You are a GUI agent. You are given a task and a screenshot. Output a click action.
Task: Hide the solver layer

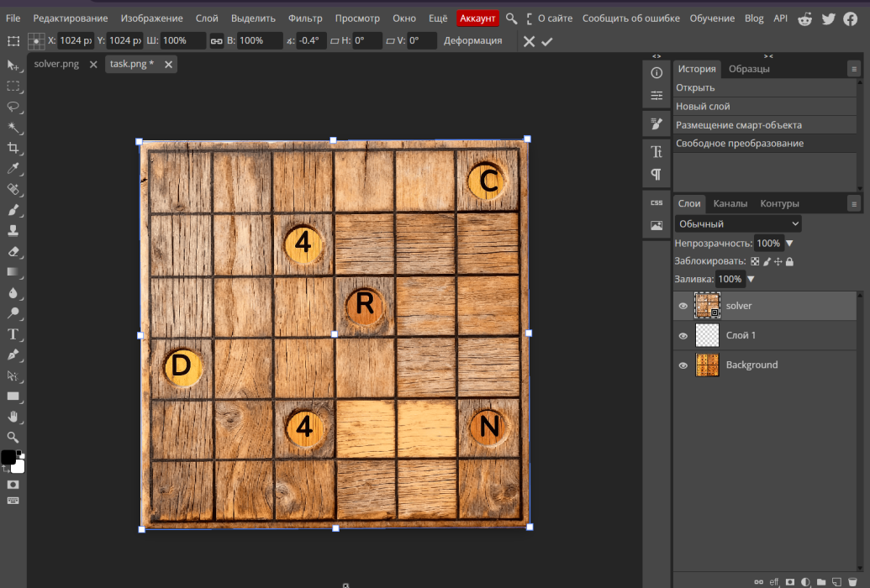click(683, 306)
